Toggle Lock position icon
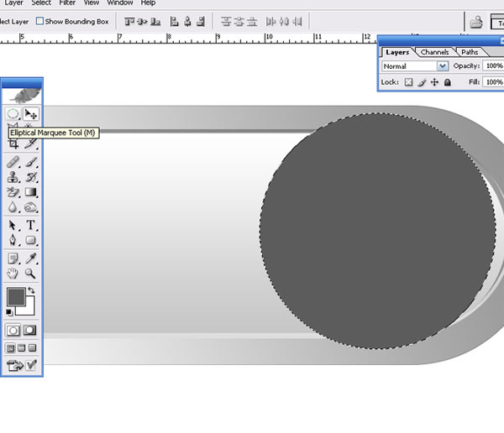The image size is (504, 433). 434,82
